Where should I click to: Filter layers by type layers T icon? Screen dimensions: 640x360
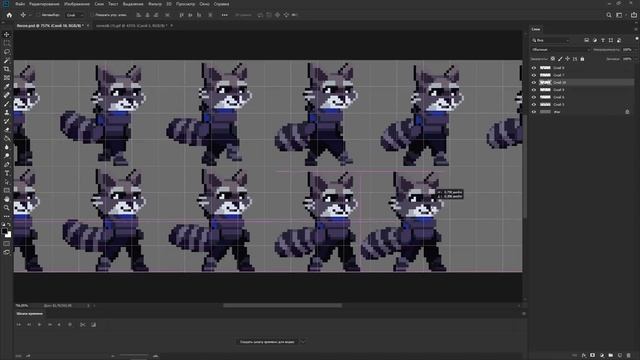click(602, 40)
